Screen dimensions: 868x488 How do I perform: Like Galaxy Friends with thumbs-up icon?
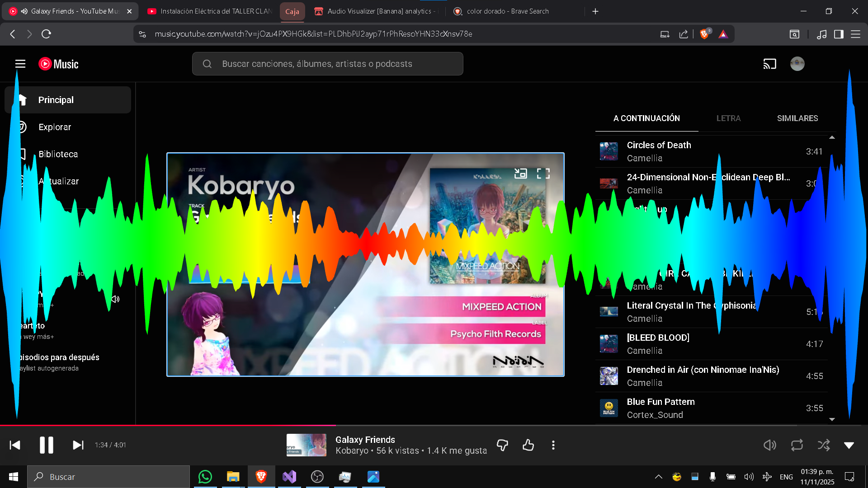(x=528, y=445)
